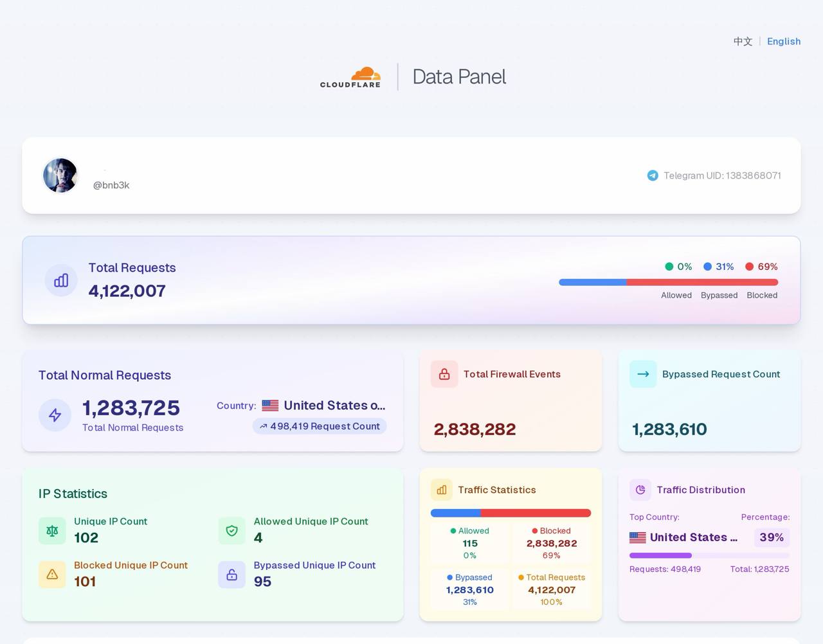
Task: Click the unlocked padlock icon for Bypassed Unique IP
Action: click(x=232, y=575)
